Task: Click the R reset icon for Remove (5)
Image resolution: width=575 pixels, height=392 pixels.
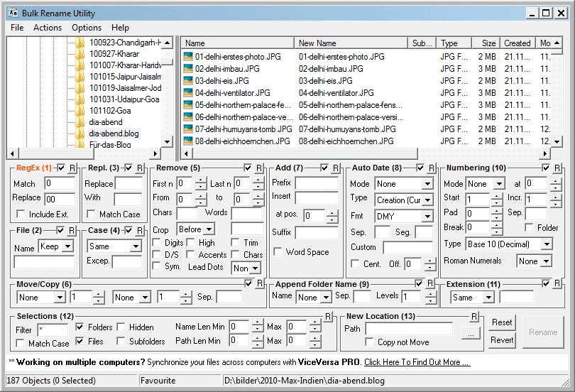Action: pyautogui.click(x=259, y=168)
